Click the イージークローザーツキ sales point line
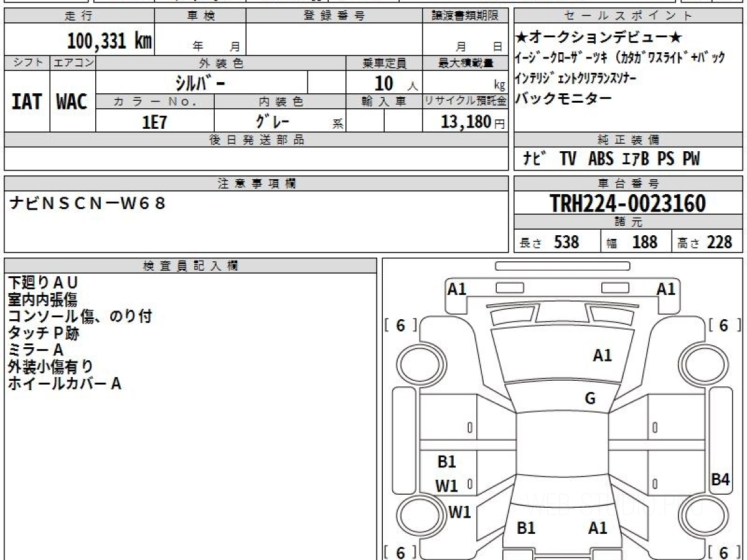The image size is (747, 560). [620, 58]
